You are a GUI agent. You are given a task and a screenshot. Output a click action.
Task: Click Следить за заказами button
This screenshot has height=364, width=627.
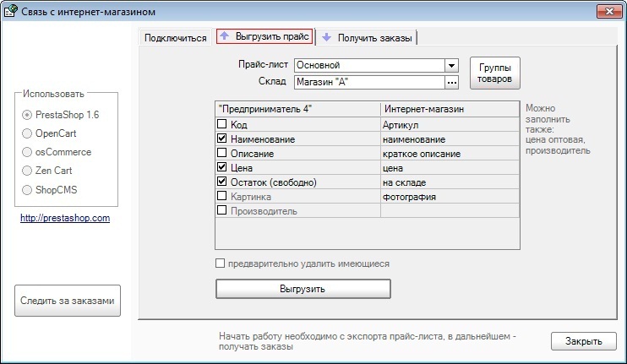click(68, 301)
